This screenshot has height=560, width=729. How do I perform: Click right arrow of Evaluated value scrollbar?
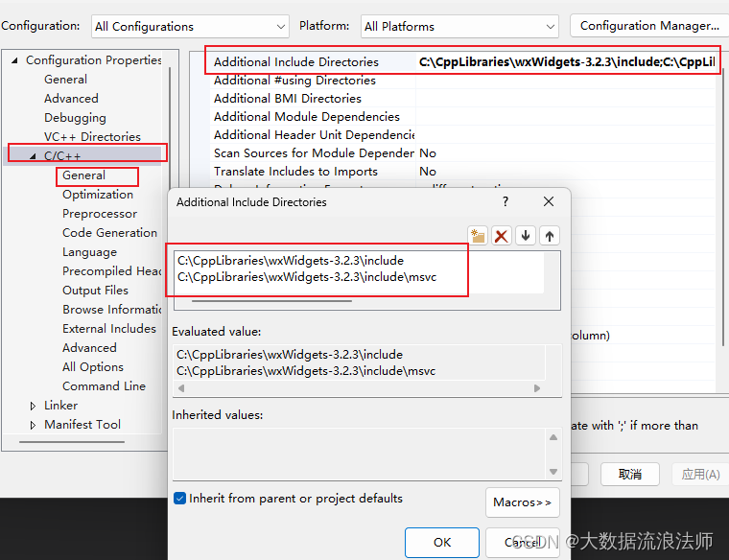coord(537,388)
